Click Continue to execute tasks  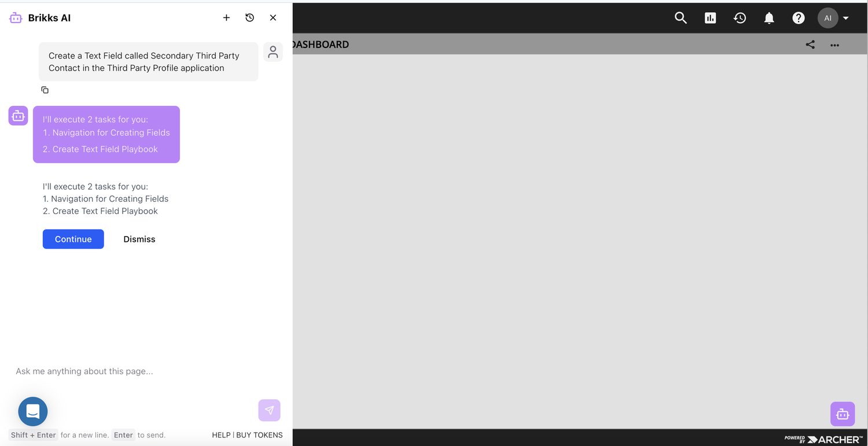pyautogui.click(x=73, y=239)
